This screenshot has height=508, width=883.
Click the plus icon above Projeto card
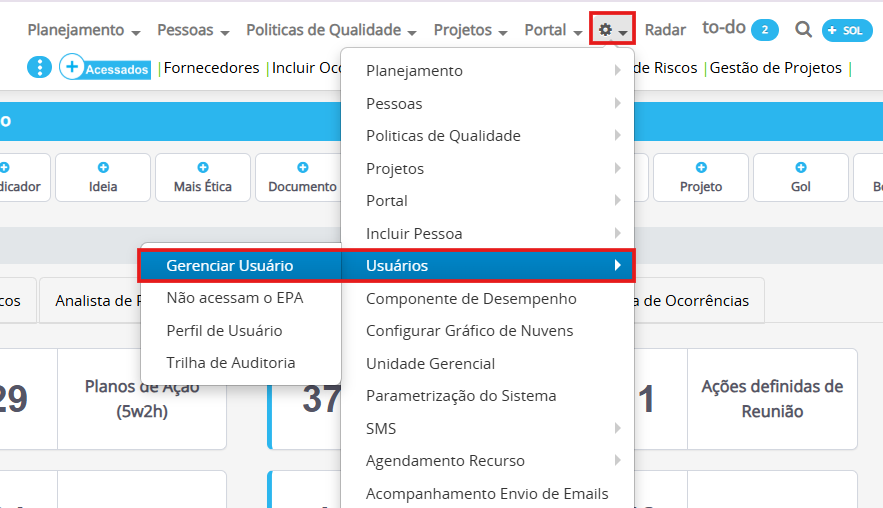701,167
